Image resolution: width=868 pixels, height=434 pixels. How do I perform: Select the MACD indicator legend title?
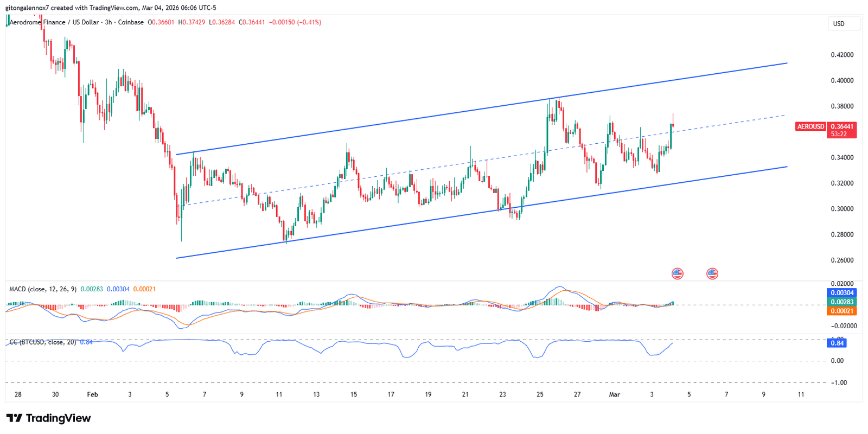[x=43, y=289]
